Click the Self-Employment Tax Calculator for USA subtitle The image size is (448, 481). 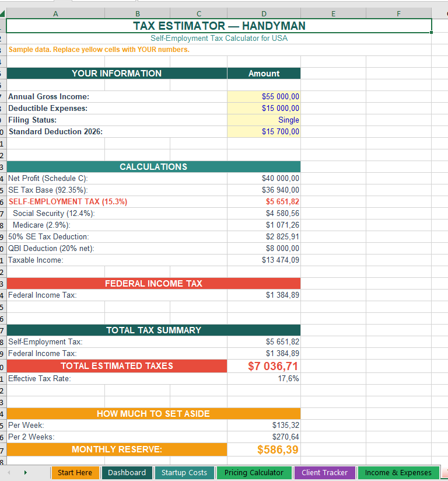click(219, 39)
